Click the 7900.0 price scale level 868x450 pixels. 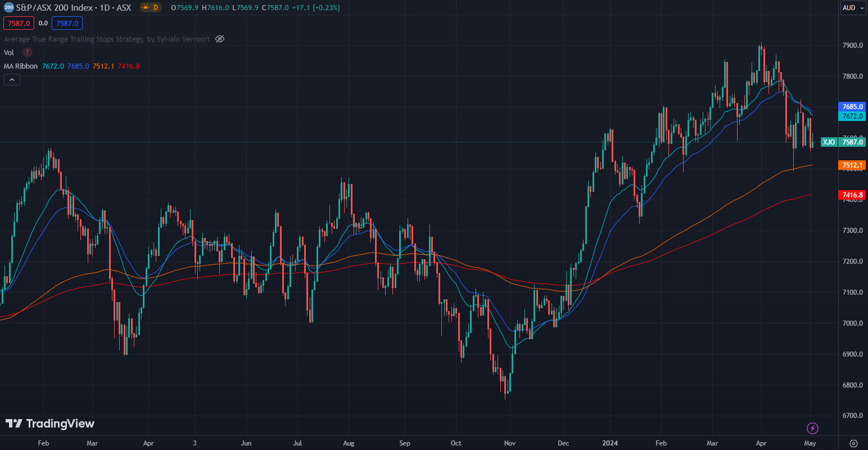[852, 46]
